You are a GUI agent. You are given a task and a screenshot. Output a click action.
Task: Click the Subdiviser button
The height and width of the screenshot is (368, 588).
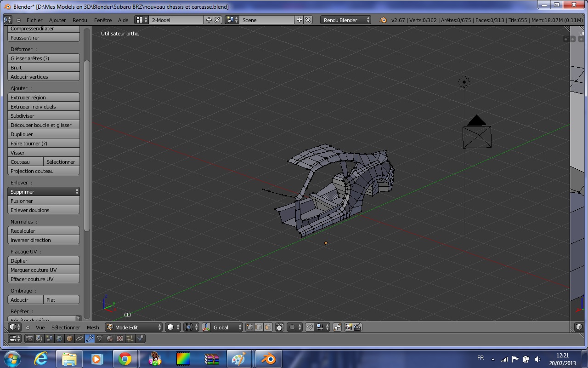click(x=44, y=115)
